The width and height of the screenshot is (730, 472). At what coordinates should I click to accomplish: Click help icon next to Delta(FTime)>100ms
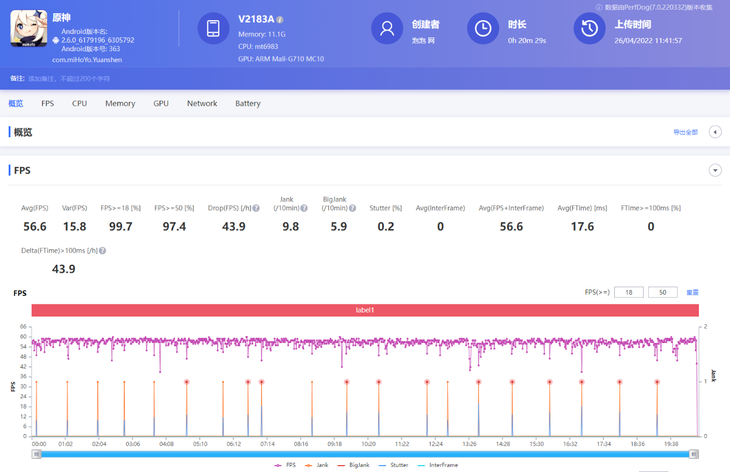point(102,251)
